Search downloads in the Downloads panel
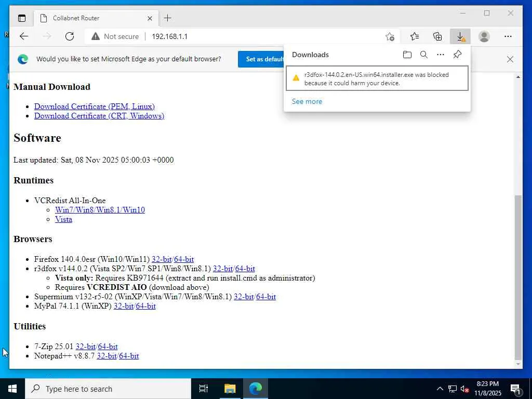 pyautogui.click(x=424, y=55)
